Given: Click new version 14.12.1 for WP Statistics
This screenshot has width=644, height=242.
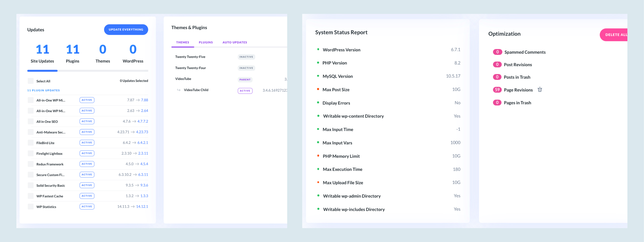Looking at the screenshot, I should point(142,207).
